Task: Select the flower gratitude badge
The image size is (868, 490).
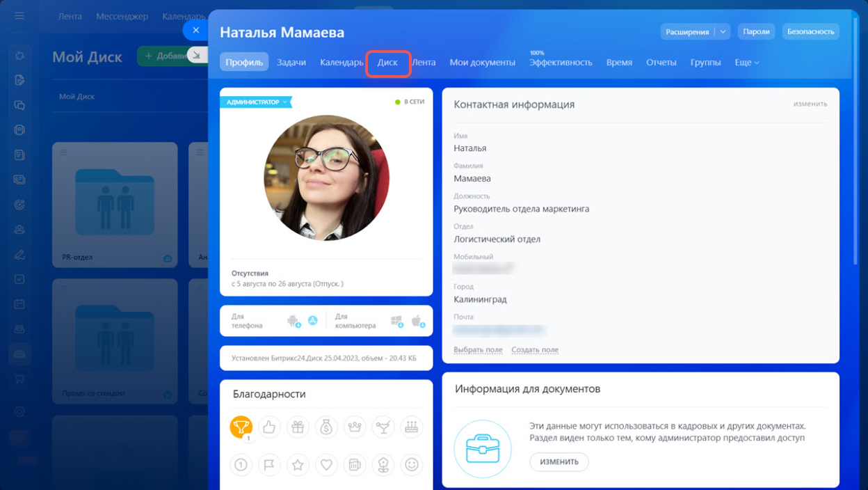Action: pos(383,464)
